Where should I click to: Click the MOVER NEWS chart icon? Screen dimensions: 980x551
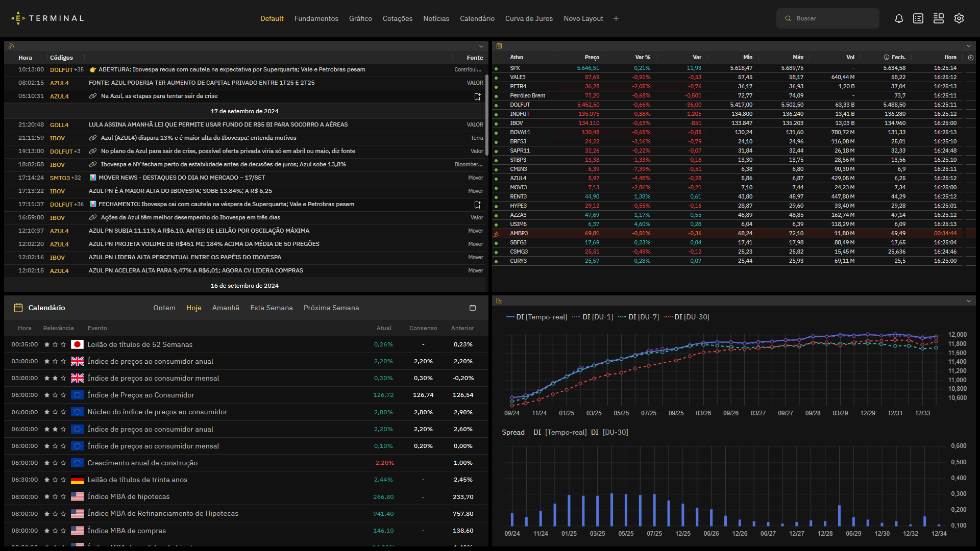point(93,178)
